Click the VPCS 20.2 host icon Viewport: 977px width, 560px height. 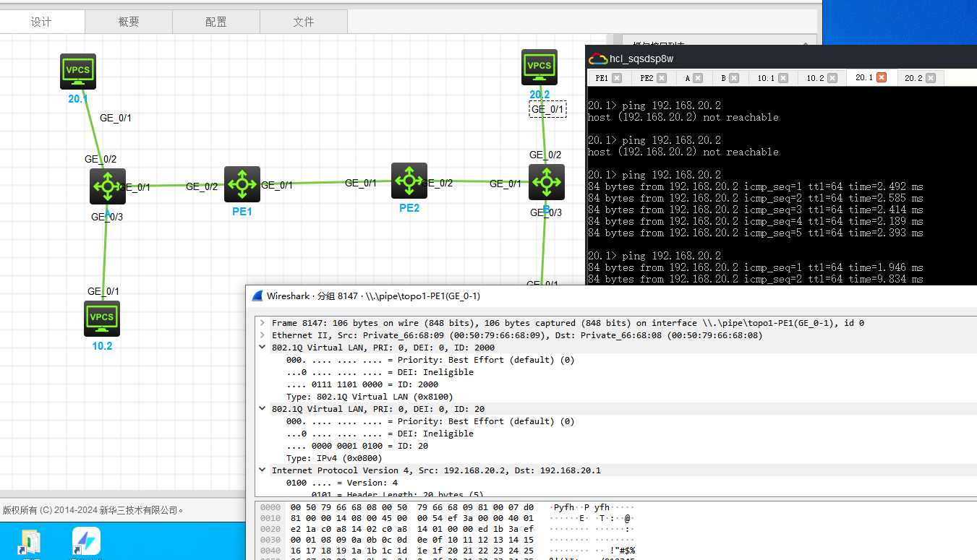coord(539,66)
